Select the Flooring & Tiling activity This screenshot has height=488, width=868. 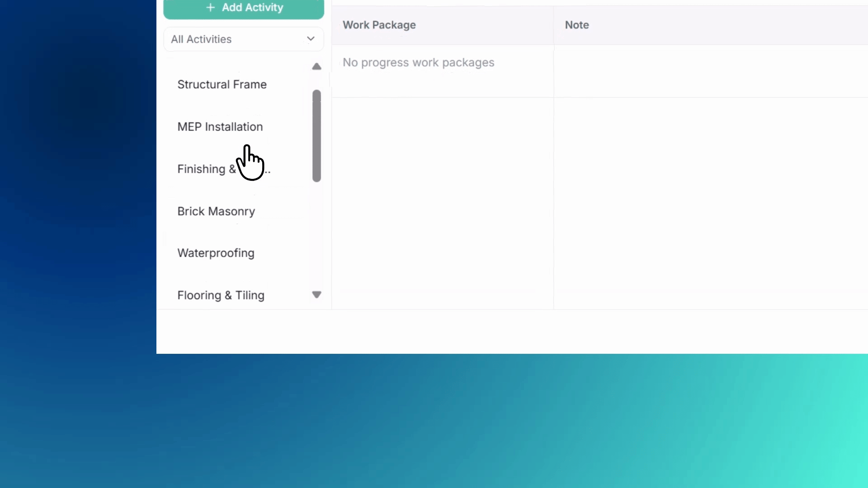[x=221, y=296]
